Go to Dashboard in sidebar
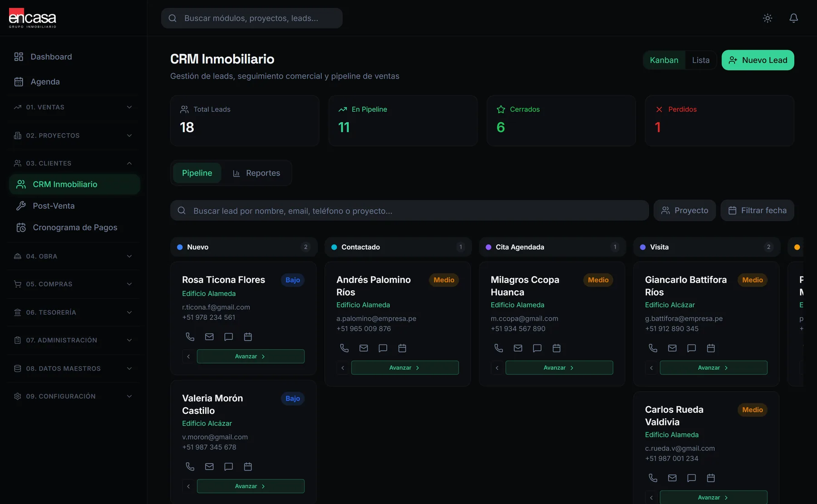 click(x=74, y=57)
